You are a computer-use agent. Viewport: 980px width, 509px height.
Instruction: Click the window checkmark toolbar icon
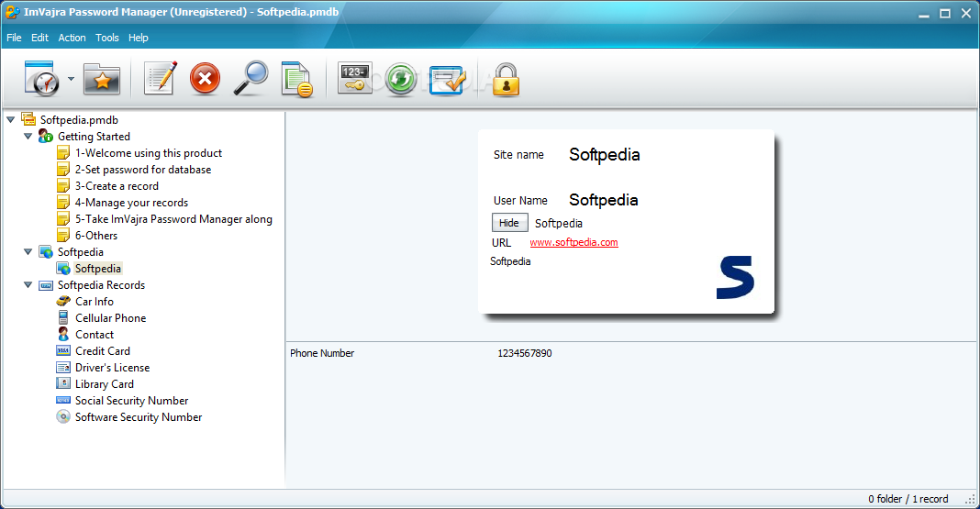coord(447,80)
